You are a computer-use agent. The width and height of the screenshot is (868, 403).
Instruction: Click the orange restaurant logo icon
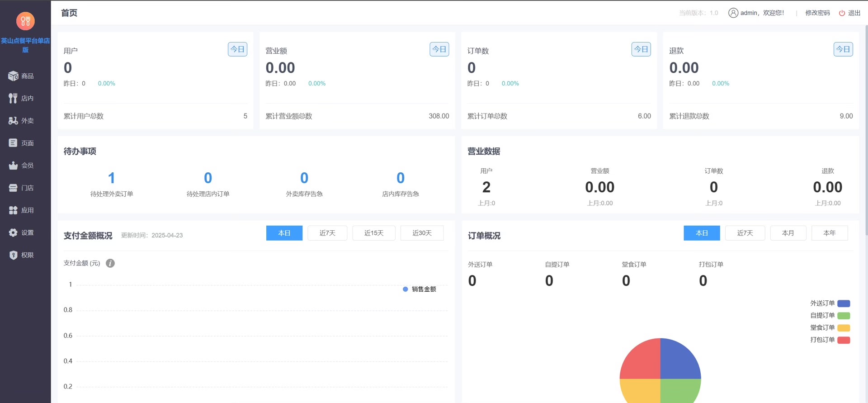click(x=25, y=21)
